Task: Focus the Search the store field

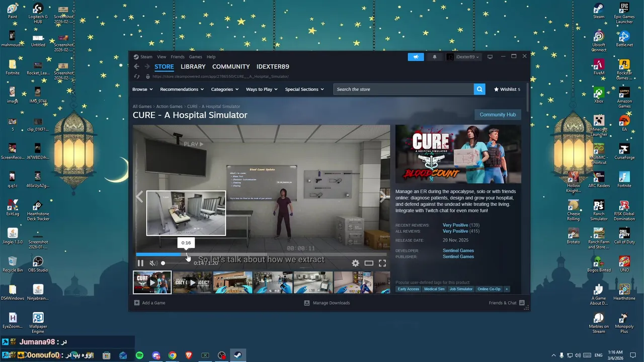Action: point(404,89)
